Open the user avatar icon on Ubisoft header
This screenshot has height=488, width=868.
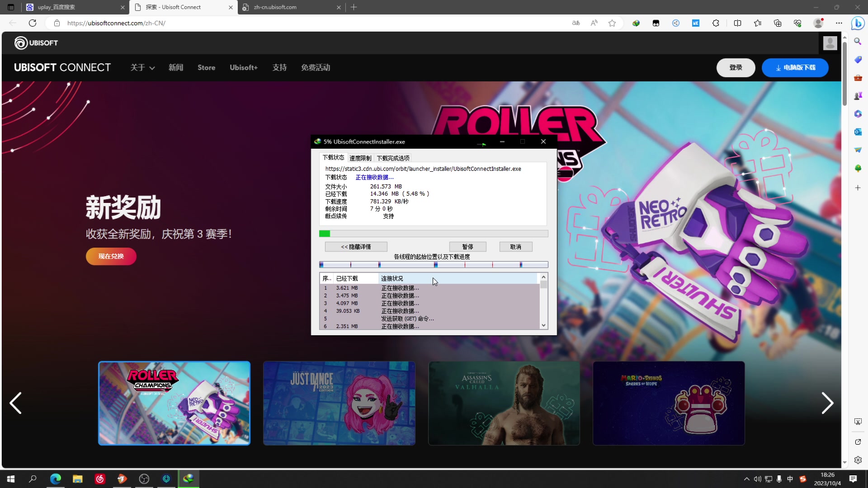click(830, 43)
